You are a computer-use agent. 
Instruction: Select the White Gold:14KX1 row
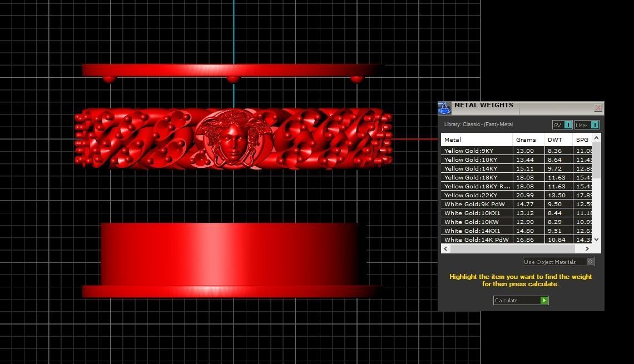516,231
